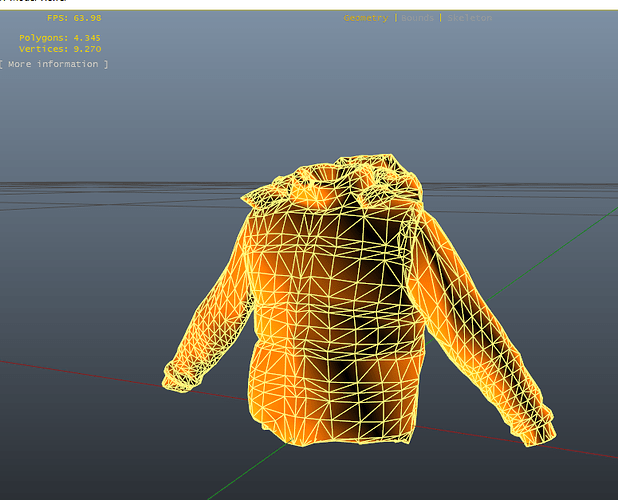Select the Geometry view mode

[366, 18]
